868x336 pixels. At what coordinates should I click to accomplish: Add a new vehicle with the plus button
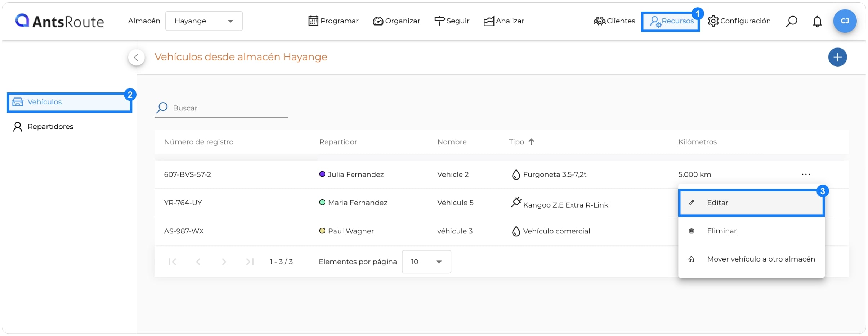point(837,57)
